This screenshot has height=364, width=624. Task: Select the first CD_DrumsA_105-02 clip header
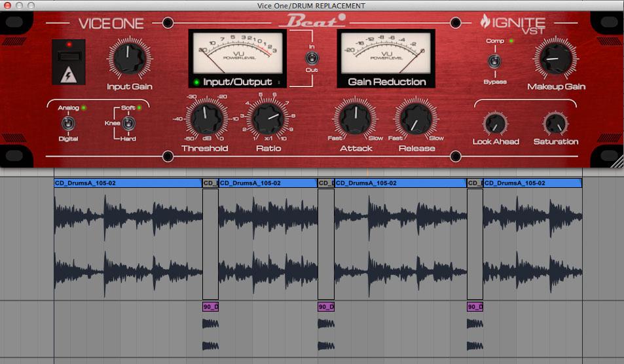pos(128,183)
